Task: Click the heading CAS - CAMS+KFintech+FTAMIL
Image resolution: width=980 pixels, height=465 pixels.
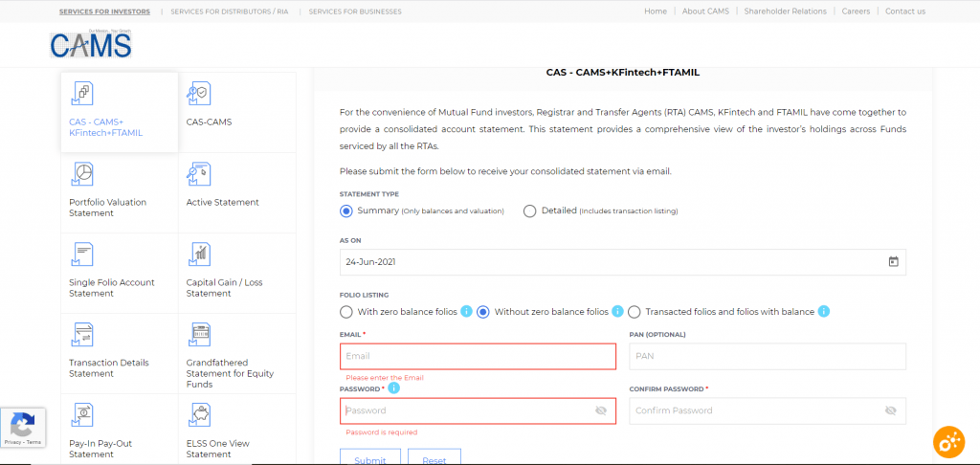Action: (x=622, y=73)
